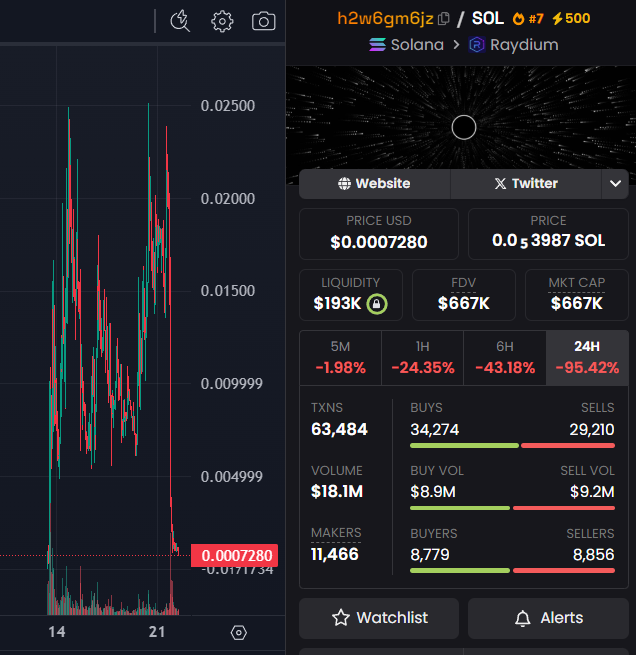Open the token Website link

click(x=375, y=184)
